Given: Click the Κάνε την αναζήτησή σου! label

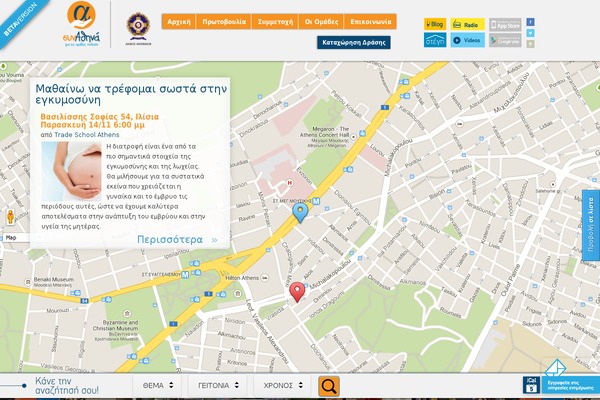Looking at the screenshot, I should [67, 385].
